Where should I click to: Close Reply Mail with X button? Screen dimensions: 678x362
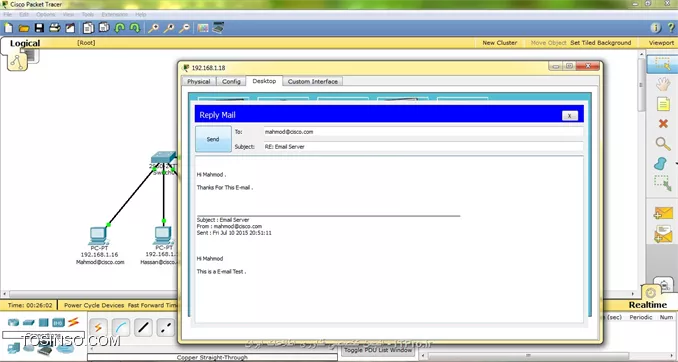(570, 115)
